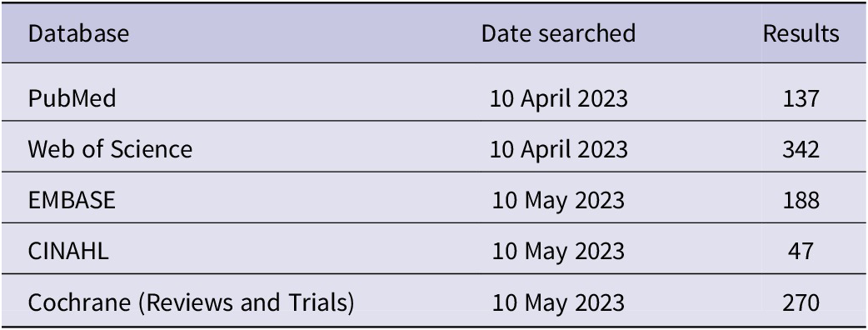Click the Results column header
868x330 pixels.
[x=801, y=34]
